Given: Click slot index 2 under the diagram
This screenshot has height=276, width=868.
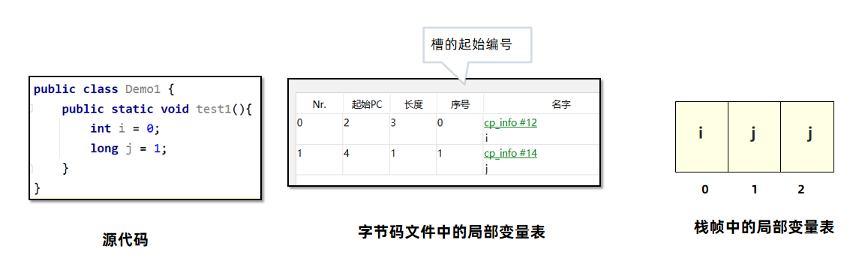Looking at the screenshot, I should pyautogui.click(x=801, y=190).
